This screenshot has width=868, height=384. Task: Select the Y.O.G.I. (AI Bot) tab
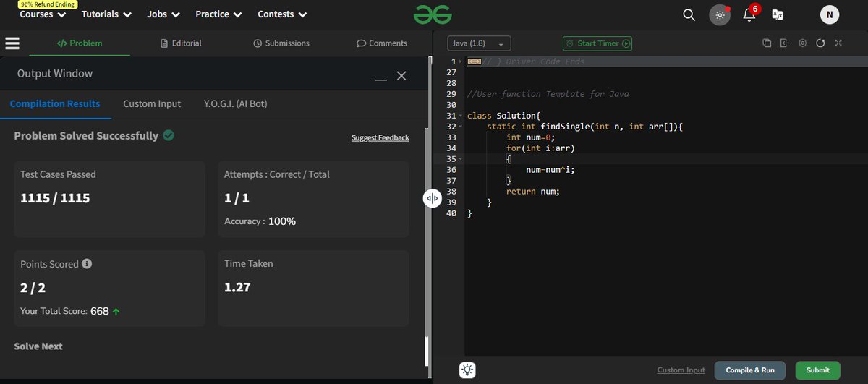pos(236,103)
